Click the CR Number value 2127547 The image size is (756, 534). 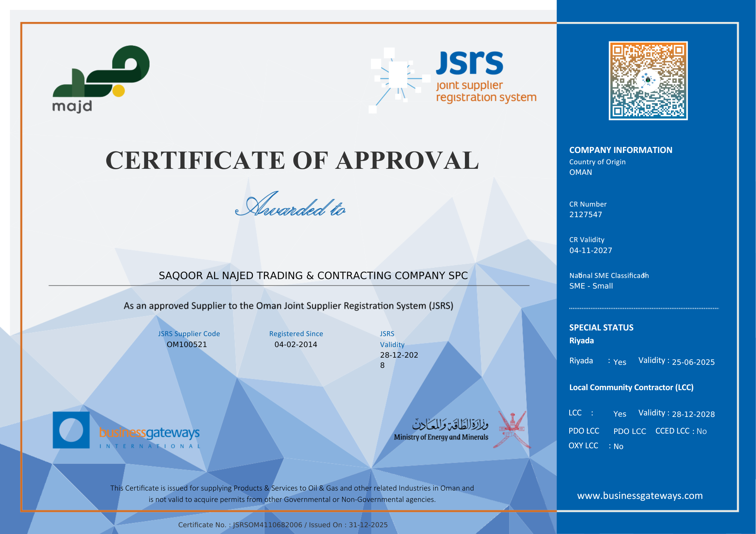586,215
